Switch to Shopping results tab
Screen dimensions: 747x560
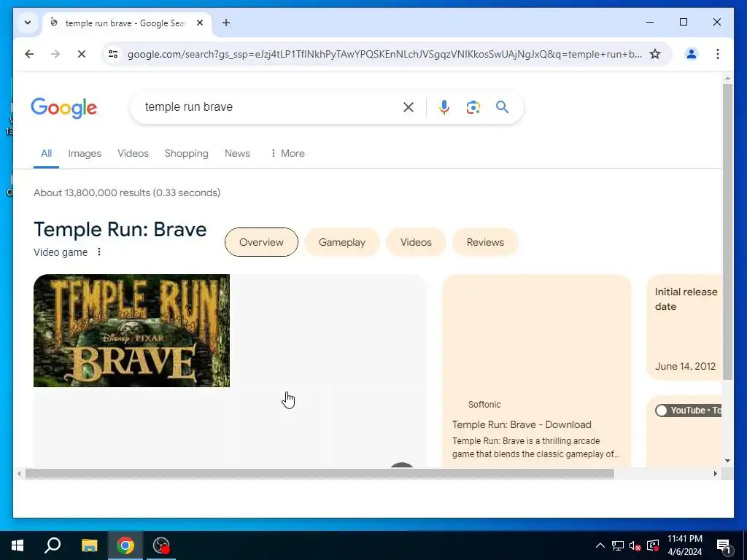pos(186,153)
